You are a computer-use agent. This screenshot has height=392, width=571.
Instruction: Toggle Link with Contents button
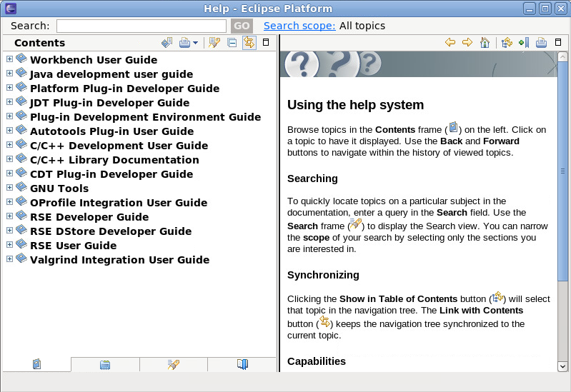(249, 43)
